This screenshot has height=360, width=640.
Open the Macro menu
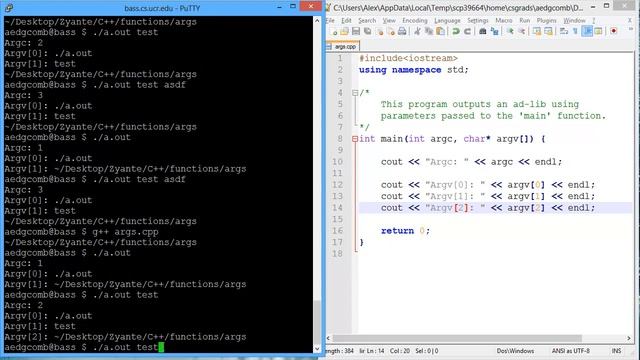(x=504, y=20)
